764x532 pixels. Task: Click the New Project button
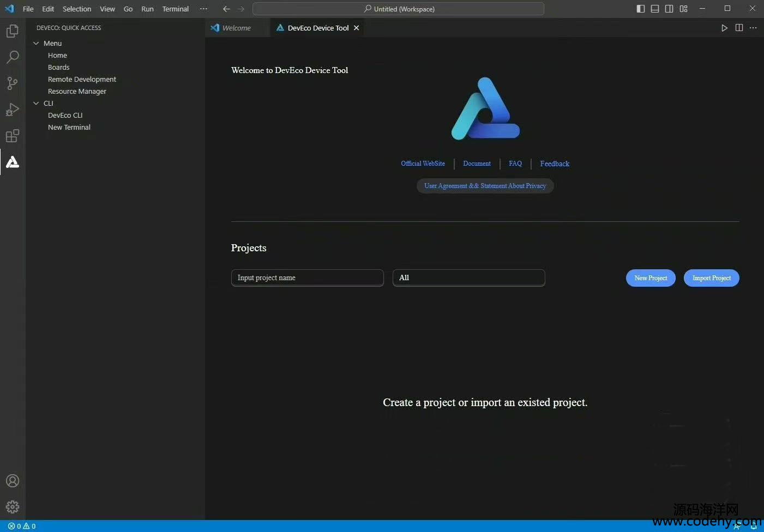(x=651, y=278)
